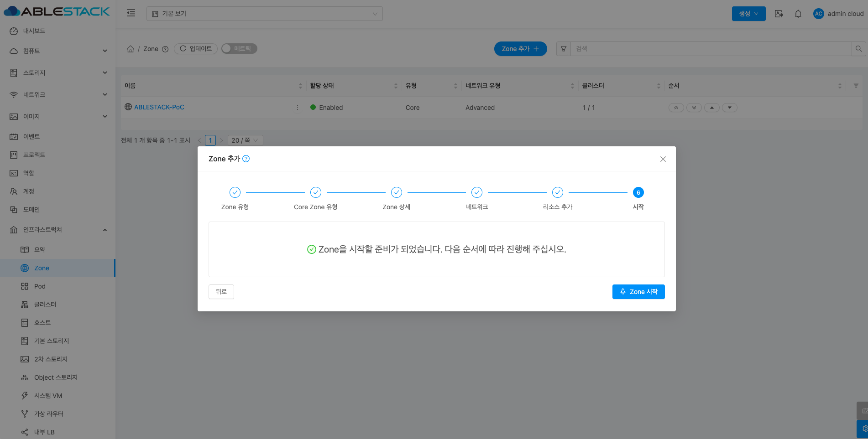This screenshot has width=868, height=439.
Task: Expand the 스토리지 menu
Action: coord(58,73)
